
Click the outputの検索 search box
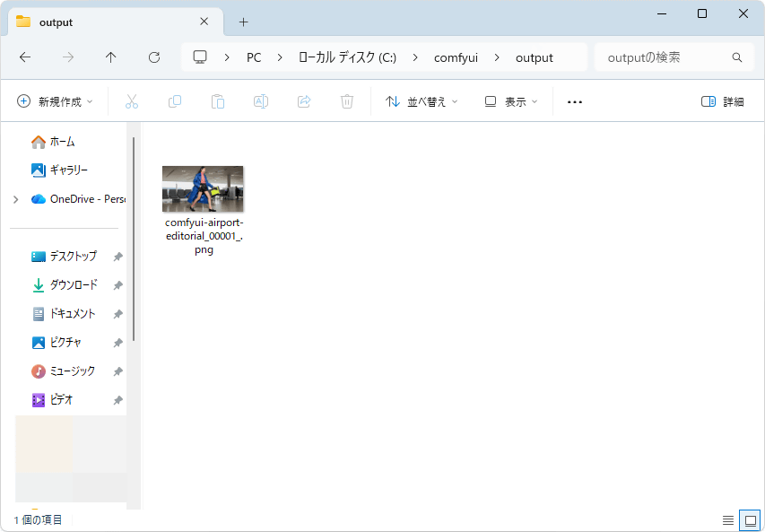tap(667, 57)
